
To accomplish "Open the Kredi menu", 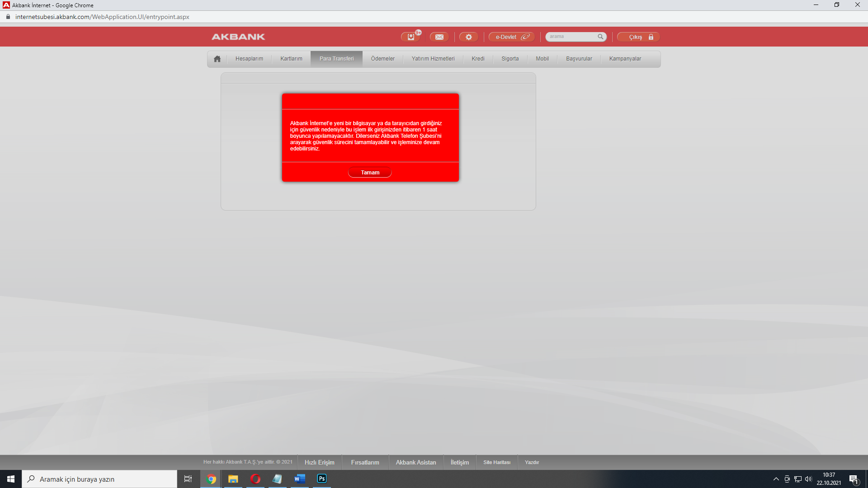I will [478, 59].
